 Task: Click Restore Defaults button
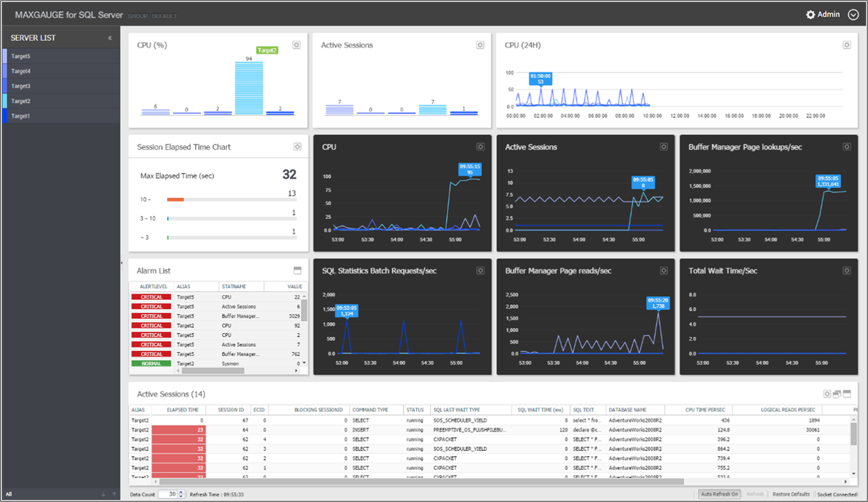pyautogui.click(x=791, y=494)
